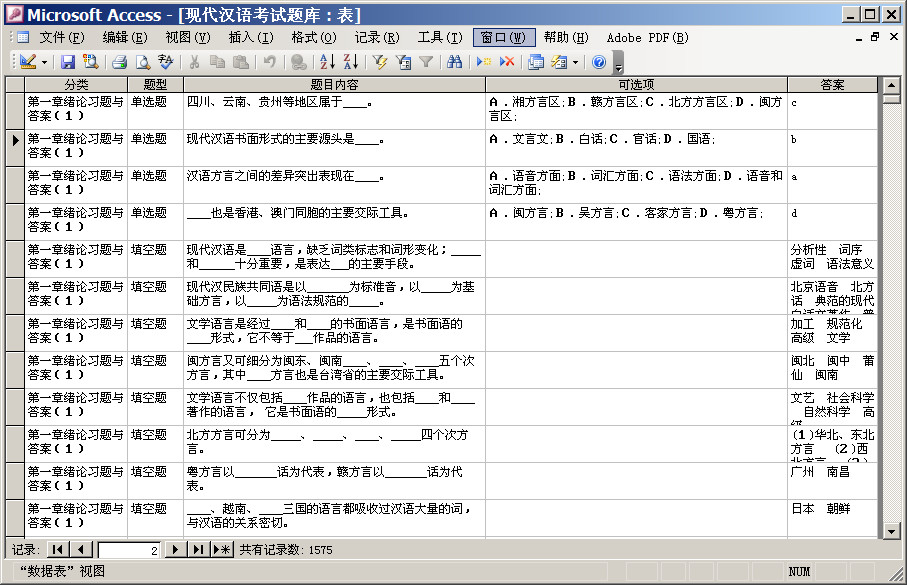Image resolution: width=907 pixels, height=585 pixels.
Task: Click the New Object AutoForm icon
Action: [559, 61]
